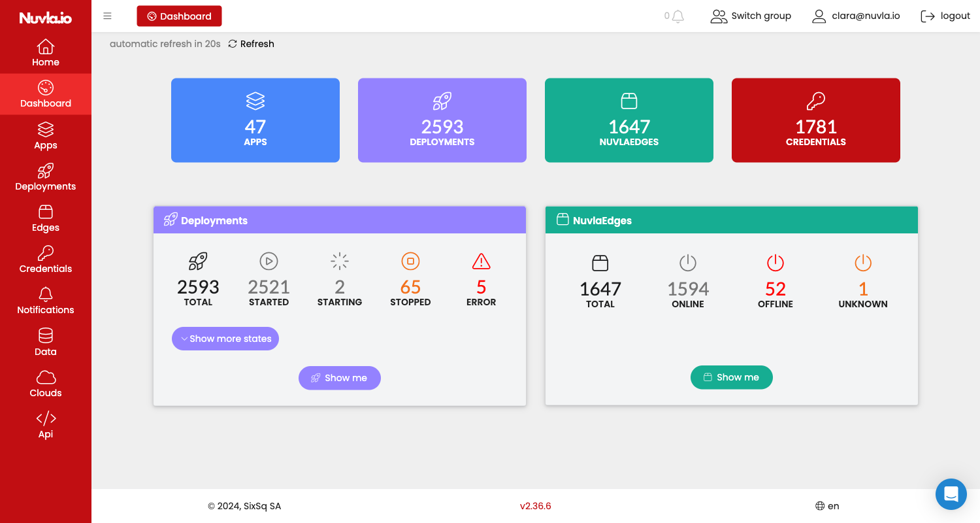The image size is (980, 523).
Task: Open Notifications in the sidebar
Action: pyautogui.click(x=46, y=301)
